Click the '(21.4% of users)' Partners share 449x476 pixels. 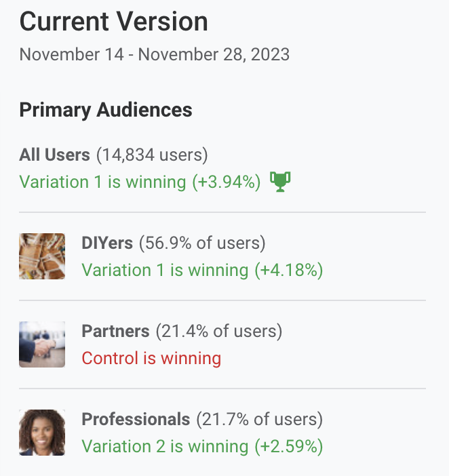[219, 331]
